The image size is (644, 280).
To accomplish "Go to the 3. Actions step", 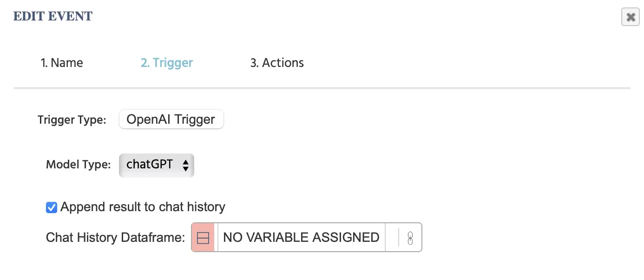I will point(277,63).
